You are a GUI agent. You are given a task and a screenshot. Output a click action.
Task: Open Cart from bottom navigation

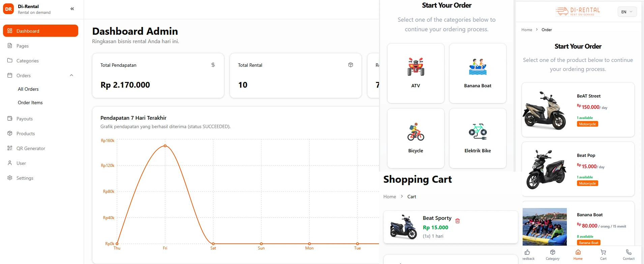603,255
